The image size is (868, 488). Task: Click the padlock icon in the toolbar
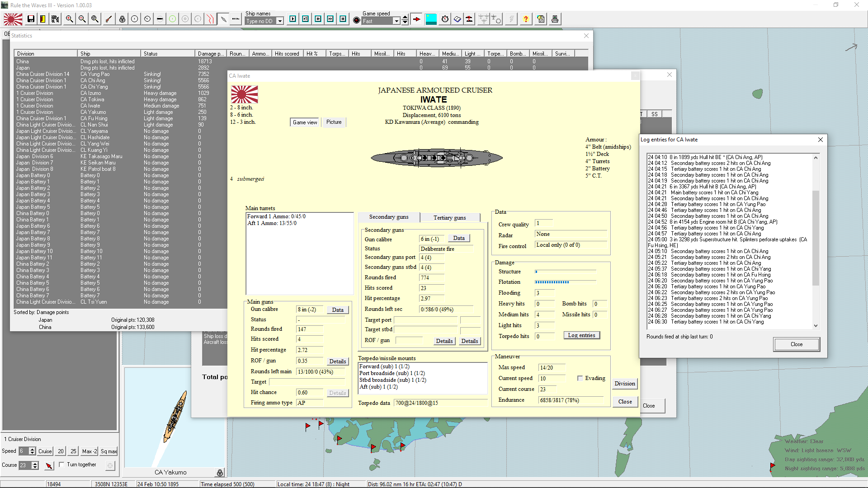click(x=122, y=19)
